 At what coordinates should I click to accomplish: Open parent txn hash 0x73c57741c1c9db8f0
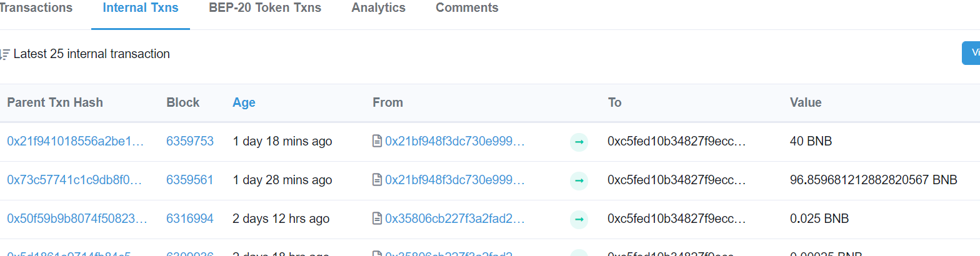74,180
